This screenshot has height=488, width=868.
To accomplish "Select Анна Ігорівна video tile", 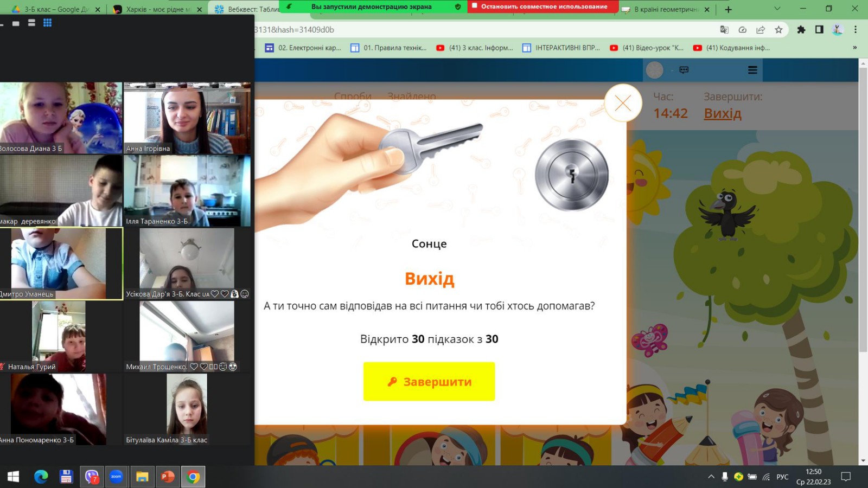I will [x=187, y=118].
